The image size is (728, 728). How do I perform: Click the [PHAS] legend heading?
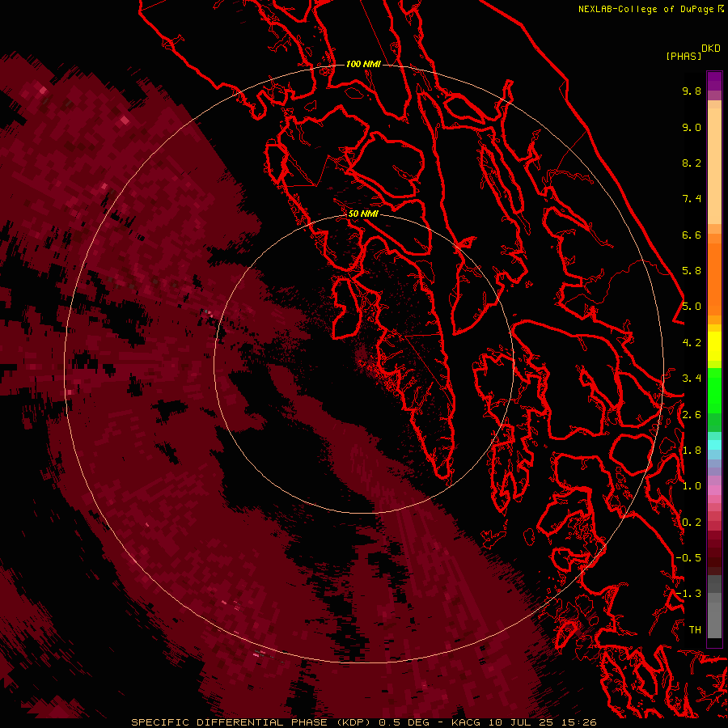click(x=684, y=57)
